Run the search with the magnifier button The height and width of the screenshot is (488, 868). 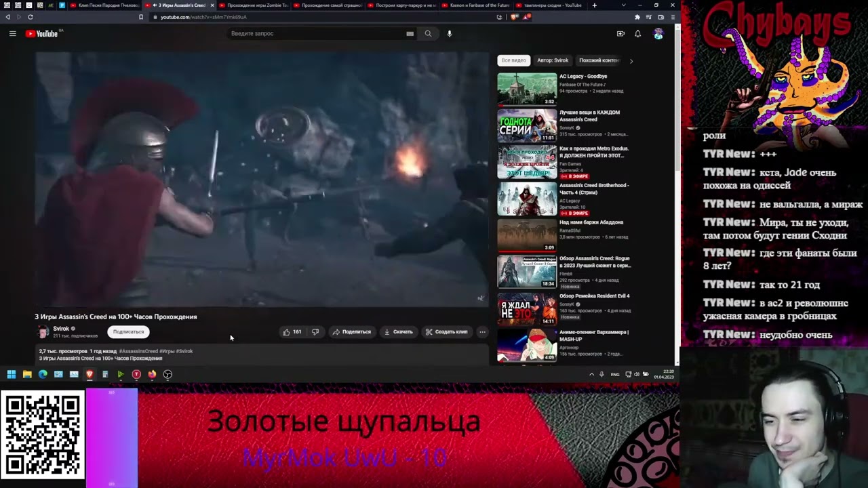pyautogui.click(x=428, y=33)
